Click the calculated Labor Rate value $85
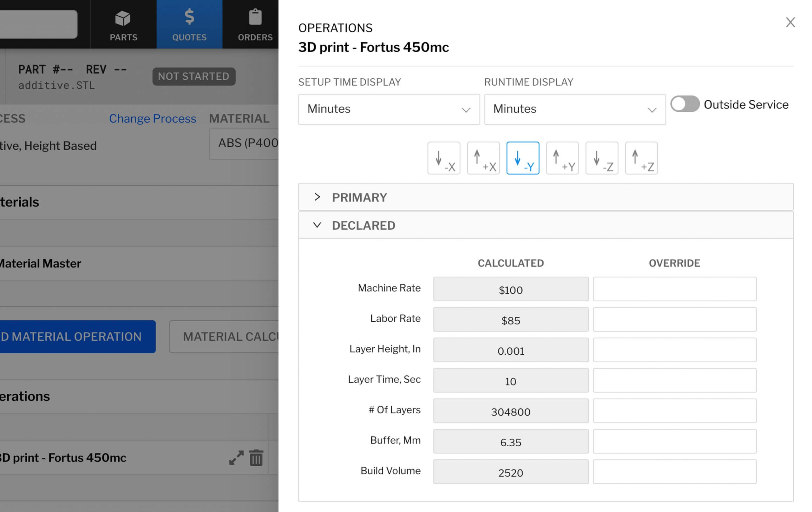This screenshot has width=812, height=512. (x=511, y=319)
